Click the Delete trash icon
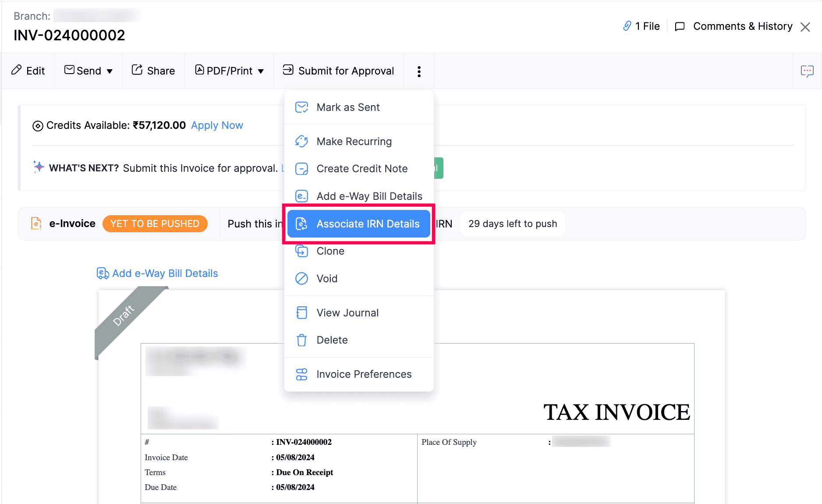 301,340
